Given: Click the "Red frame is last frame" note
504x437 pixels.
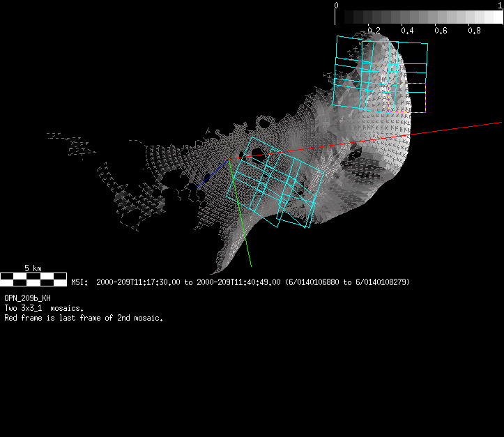Looking at the screenshot, I should [x=84, y=319].
